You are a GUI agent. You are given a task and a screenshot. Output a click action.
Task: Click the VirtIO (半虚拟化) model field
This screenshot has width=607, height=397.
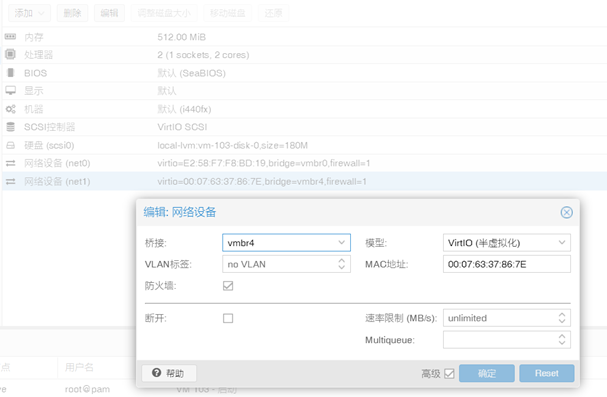coord(506,243)
